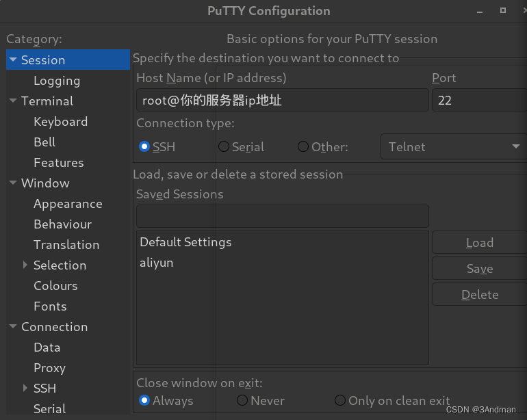Image resolution: width=527 pixels, height=420 pixels.
Task: Collapse the Window category arrow
Action: 13,183
